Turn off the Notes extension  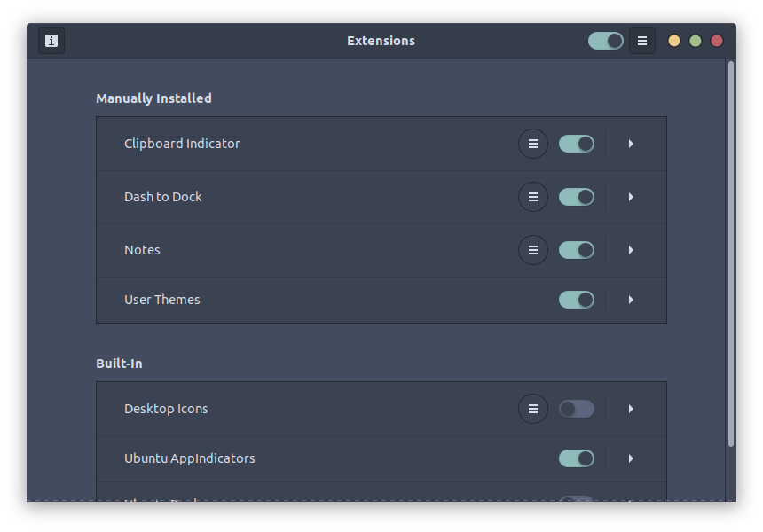coord(576,250)
